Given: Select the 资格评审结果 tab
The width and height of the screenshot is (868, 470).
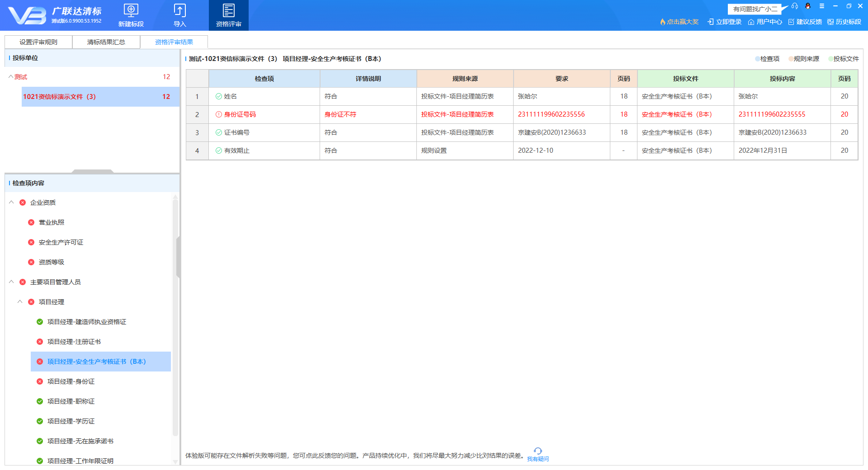Looking at the screenshot, I should coord(174,42).
